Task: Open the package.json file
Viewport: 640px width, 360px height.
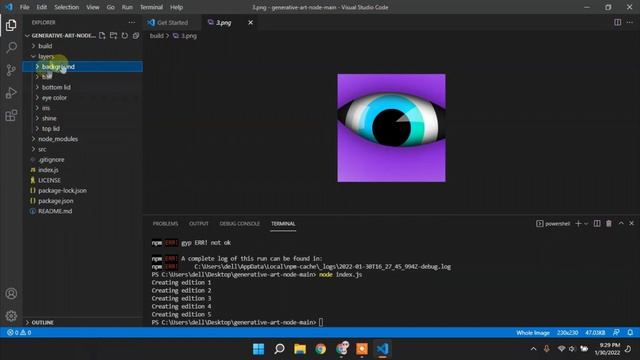Action: tap(56, 201)
